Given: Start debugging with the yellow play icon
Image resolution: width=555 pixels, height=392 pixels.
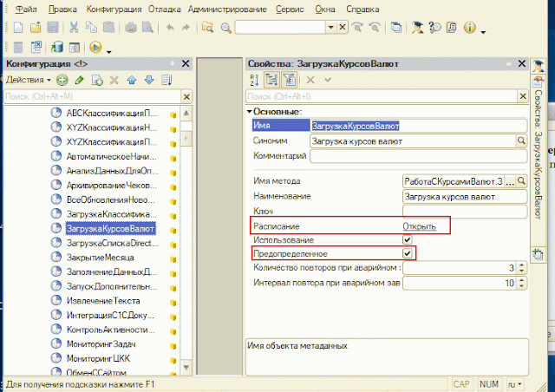Looking at the screenshot, I should pyautogui.click(x=95, y=47).
